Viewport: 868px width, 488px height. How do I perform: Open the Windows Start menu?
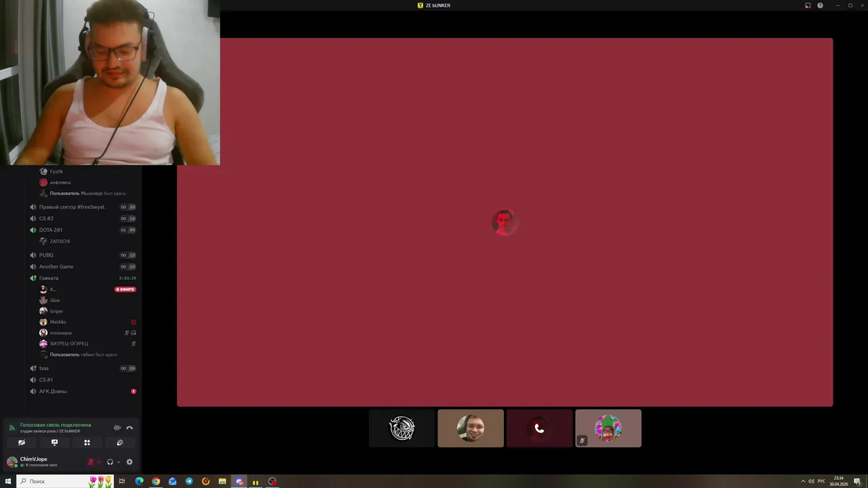click(8, 481)
